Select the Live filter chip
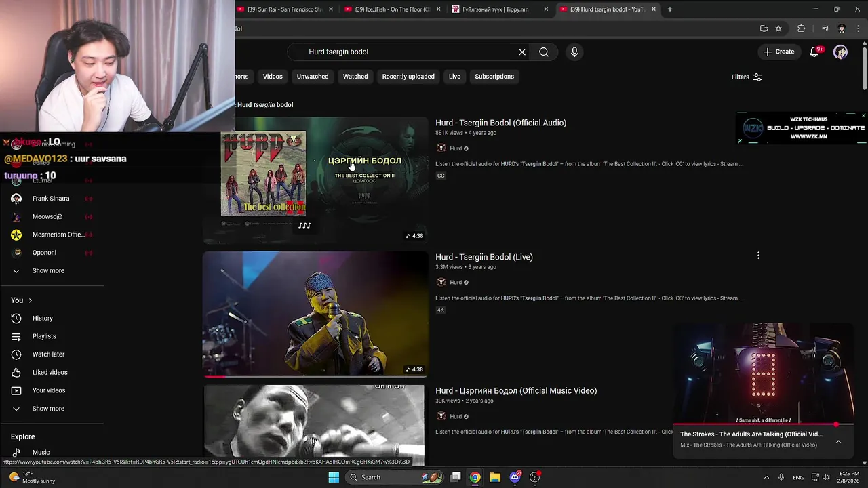This screenshot has width=868, height=488. pos(454,77)
